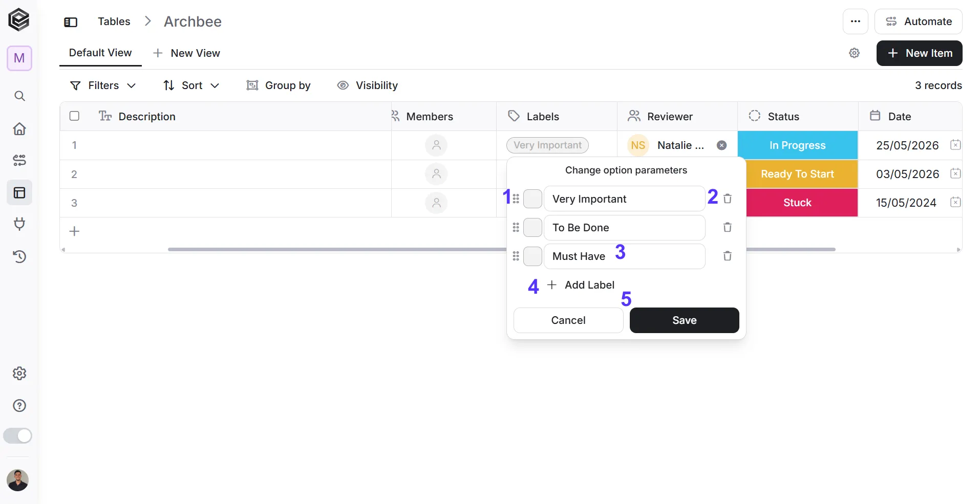980x504 pixels.
Task: Go to Tables breadcrumb
Action: (114, 21)
